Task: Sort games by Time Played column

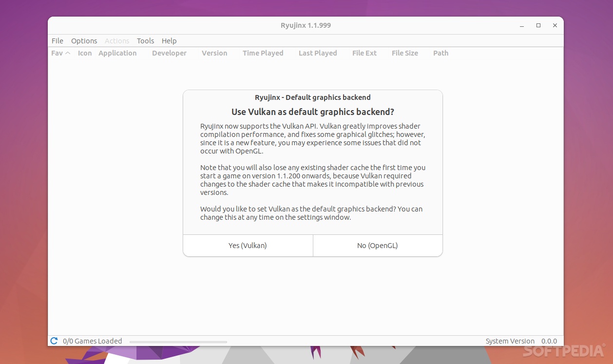Action: [263, 53]
